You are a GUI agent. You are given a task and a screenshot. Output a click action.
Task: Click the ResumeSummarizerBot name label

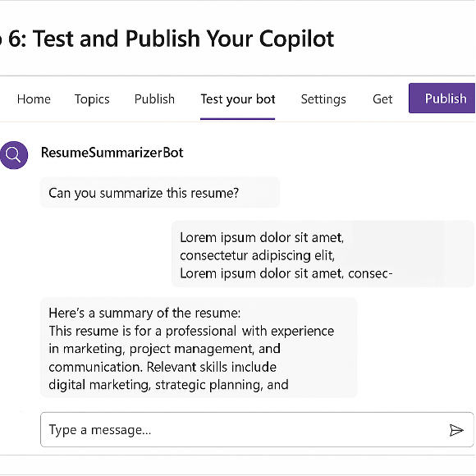coord(112,153)
